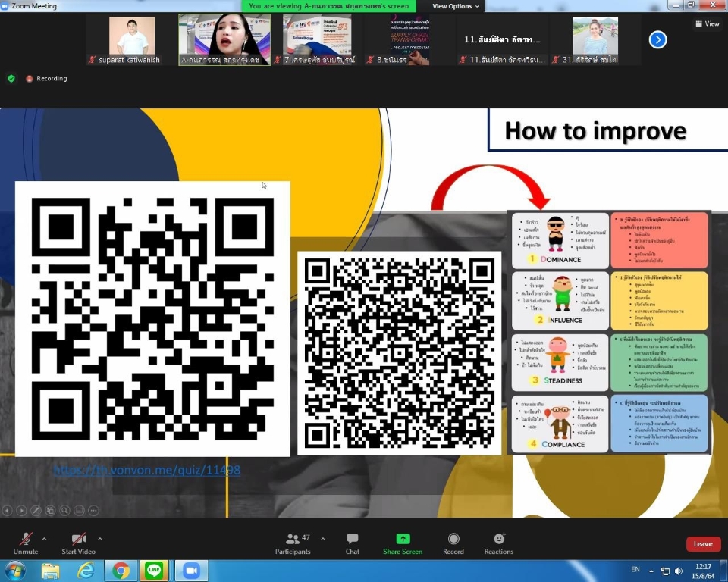Open the Chat panel
Screen dimensions: 728x582
353,543
